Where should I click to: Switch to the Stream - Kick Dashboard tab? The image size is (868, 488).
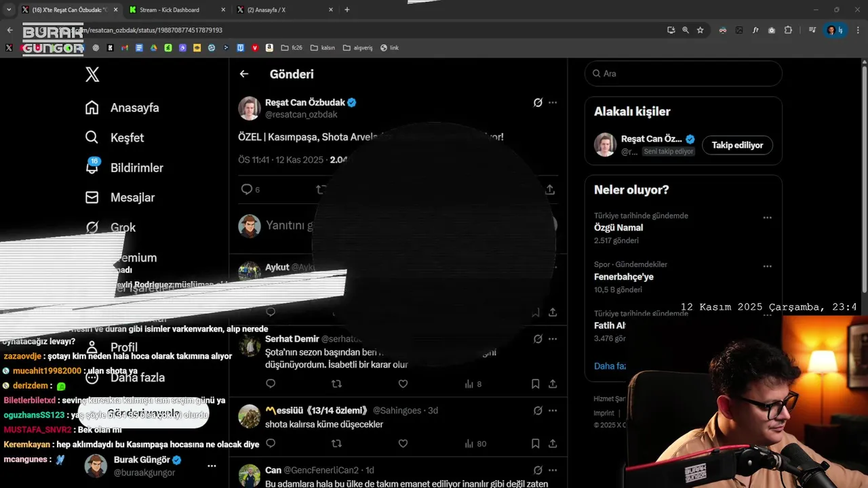[176, 9]
